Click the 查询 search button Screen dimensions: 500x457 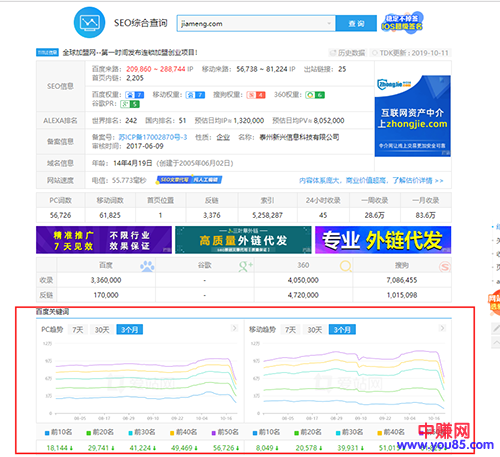click(x=356, y=23)
